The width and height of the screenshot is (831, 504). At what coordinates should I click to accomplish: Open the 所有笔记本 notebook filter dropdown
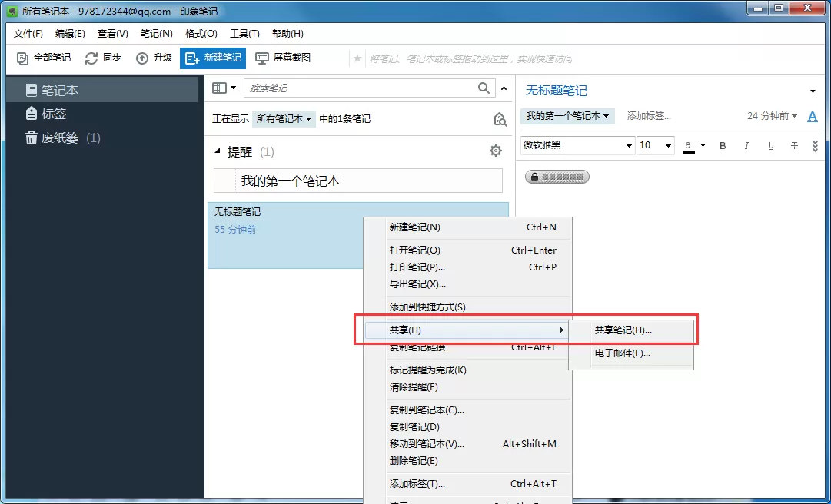[x=284, y=119]
